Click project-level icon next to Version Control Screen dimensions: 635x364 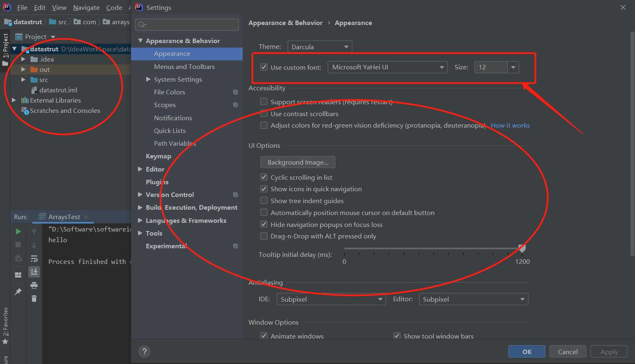[235, 195]
